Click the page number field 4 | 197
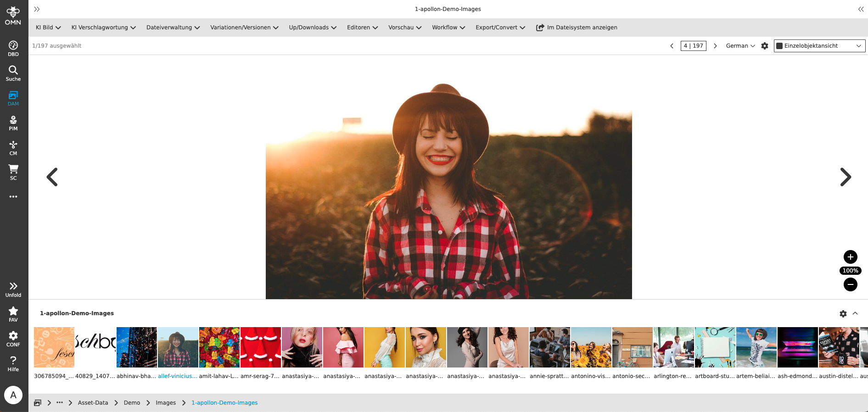This screenshot has width=868, height=412. point(694,46)
